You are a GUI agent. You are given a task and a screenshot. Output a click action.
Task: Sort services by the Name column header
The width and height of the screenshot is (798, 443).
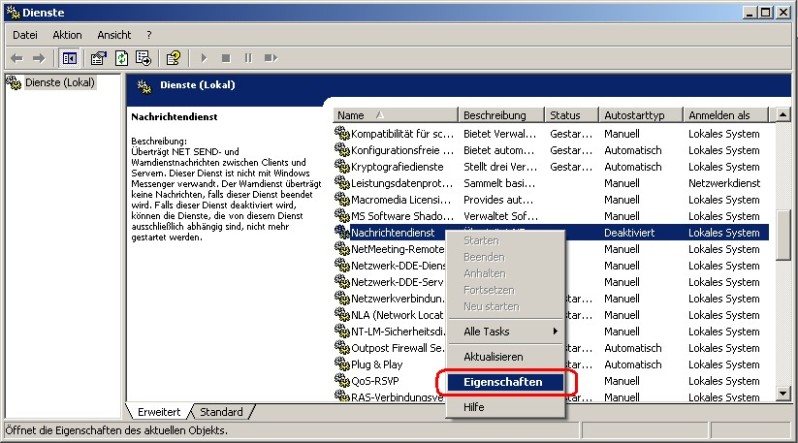point(396,115)
